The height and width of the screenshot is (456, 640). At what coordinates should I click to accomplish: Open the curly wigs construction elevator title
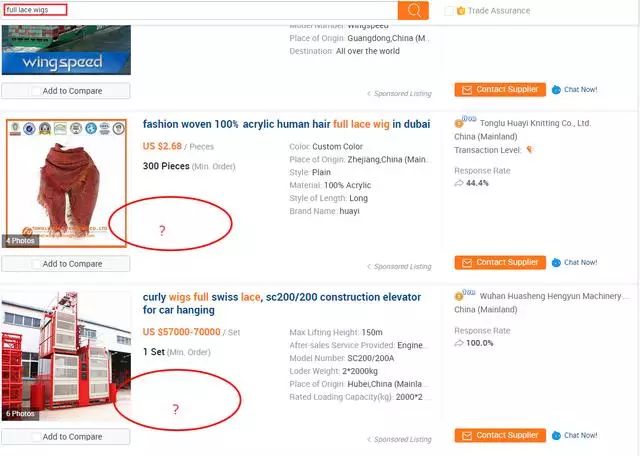[x=282, y=303]
